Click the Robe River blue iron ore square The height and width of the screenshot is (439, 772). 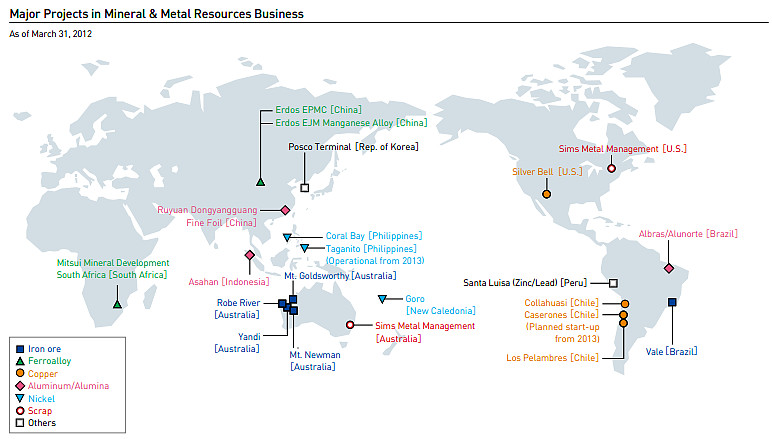tap(282, 303)
